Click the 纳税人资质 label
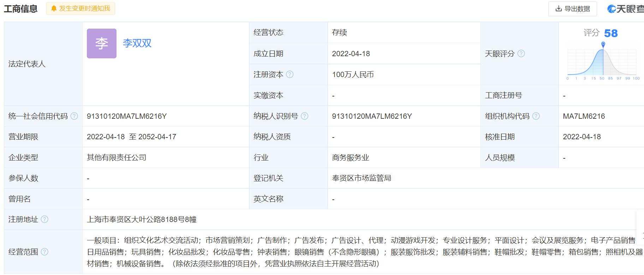This screenshot has height=275, width=644. 272,137
